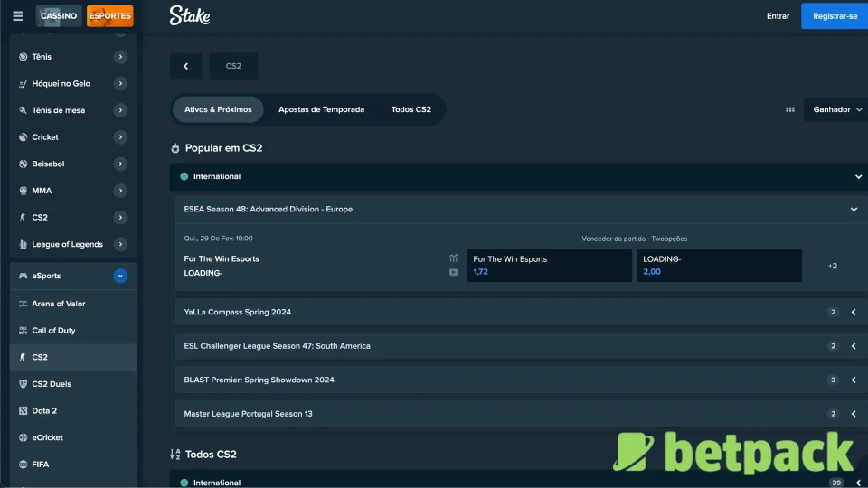This screenshot has width=868, height=488.
Task: Open the Ganhador market dropdown
Action: pos(836,109)
